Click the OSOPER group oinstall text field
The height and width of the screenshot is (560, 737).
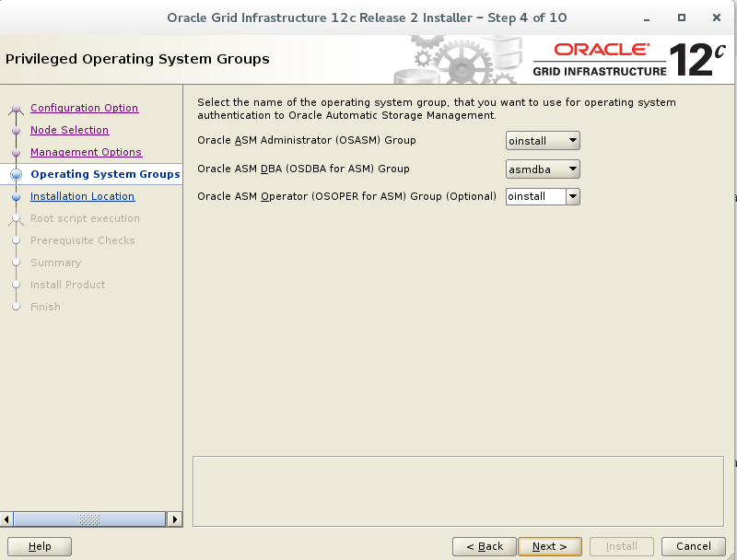point(536,196)
